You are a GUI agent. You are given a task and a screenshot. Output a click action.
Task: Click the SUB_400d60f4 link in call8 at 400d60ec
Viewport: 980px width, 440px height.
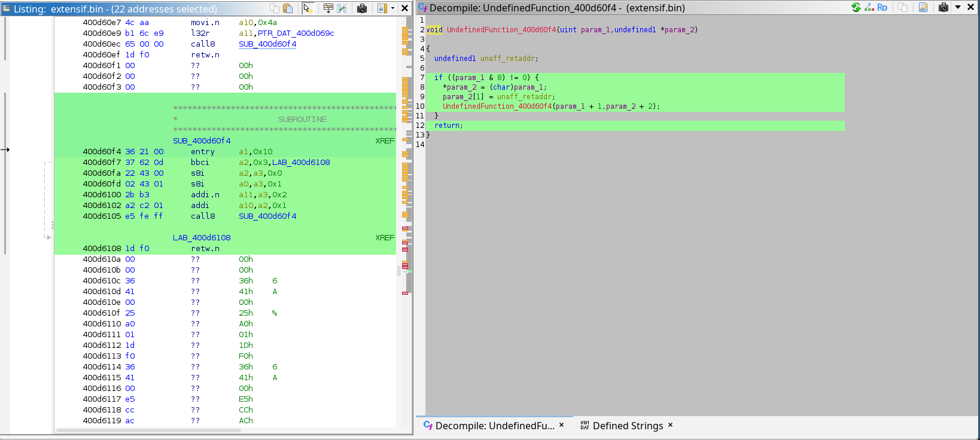pos(267,44)
